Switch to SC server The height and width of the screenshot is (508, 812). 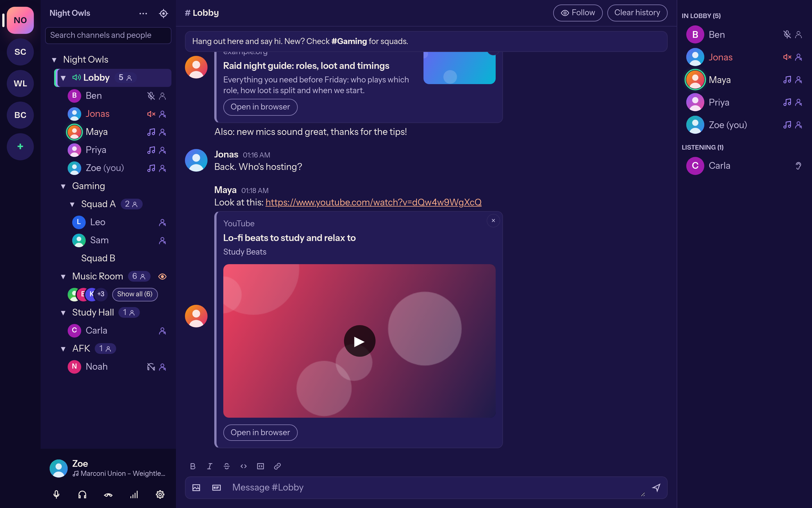20,52
